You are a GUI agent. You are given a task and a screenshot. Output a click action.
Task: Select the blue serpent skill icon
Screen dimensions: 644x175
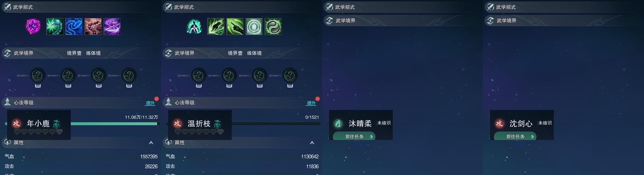[74, 27]
